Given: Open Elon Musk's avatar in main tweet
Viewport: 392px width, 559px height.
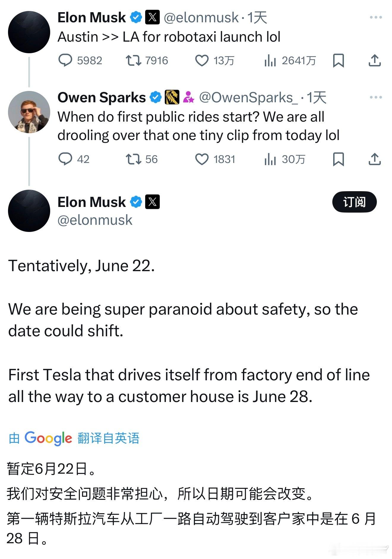Looking at the screenshot, I should tap(29, 211).
